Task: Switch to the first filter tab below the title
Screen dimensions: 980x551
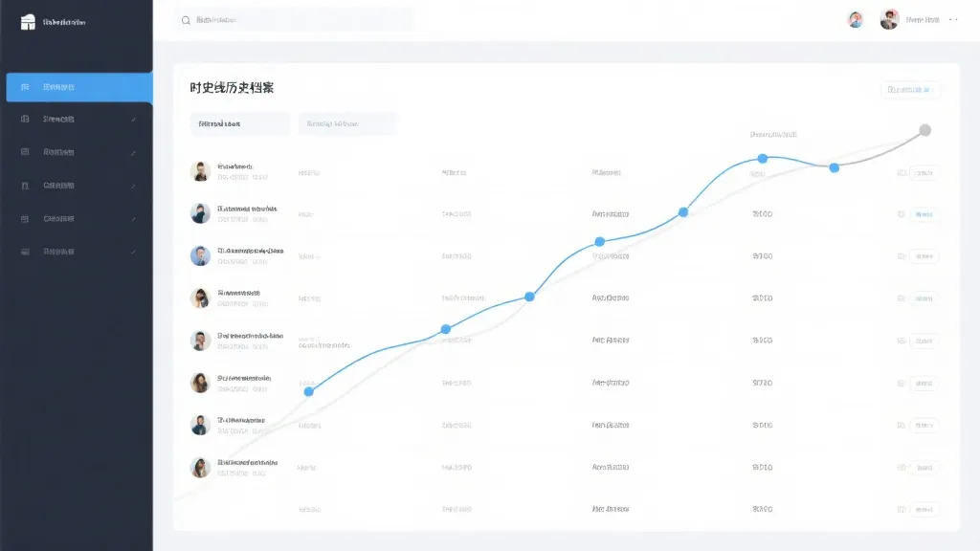Action: click(x=239, y=123)
